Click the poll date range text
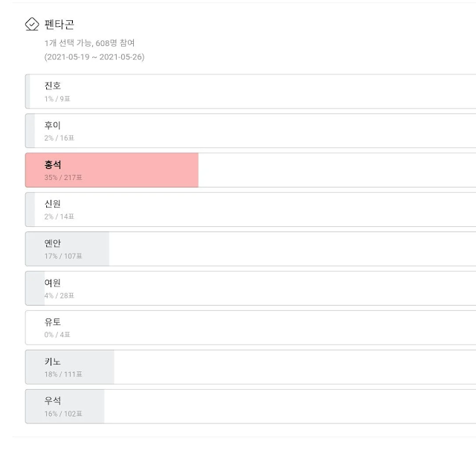476x462 pixels. (x=94, y=57)
